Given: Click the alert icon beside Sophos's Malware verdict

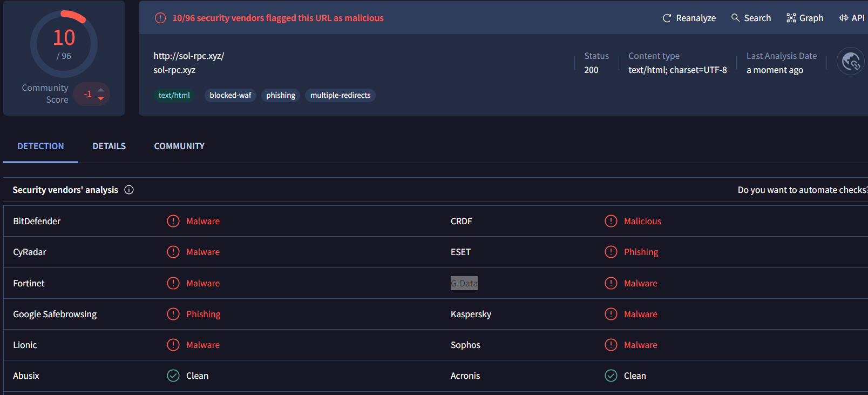Looking at the screenshot, I should pyautogui.click(x=611, y=345).
